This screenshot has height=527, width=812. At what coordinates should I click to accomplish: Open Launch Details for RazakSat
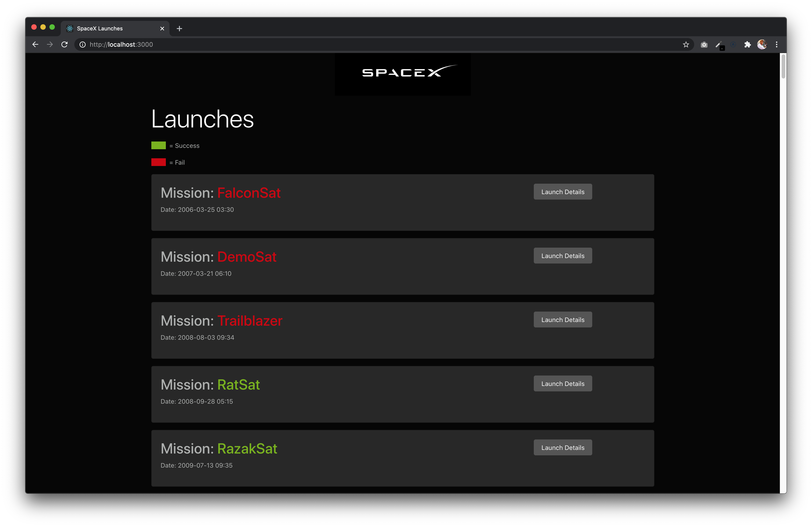(x=563, y=447)
